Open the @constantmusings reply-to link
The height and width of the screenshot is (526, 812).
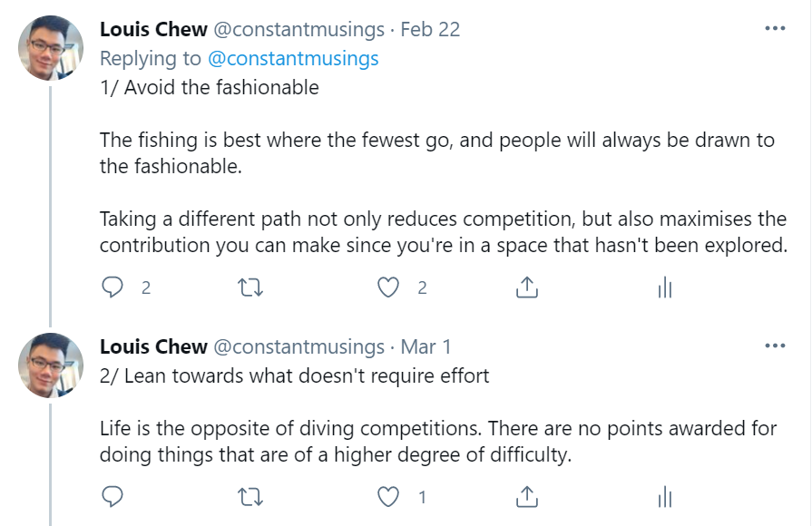[x=293, y=59]
